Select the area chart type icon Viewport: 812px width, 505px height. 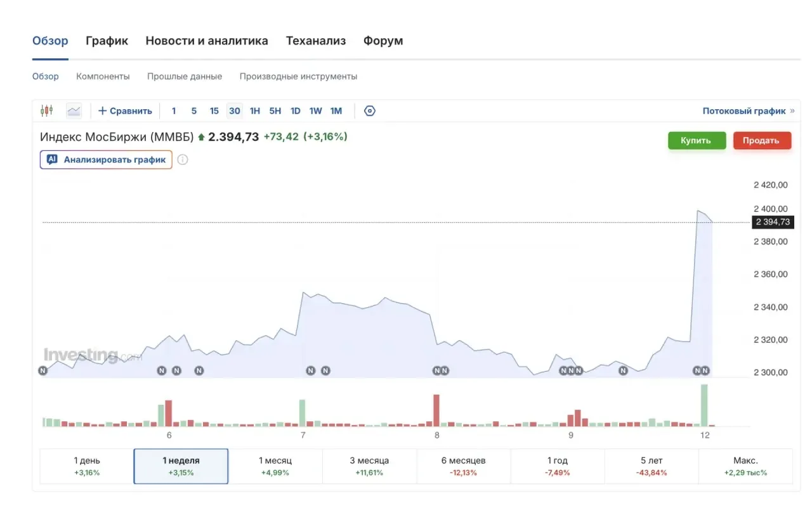74,110
